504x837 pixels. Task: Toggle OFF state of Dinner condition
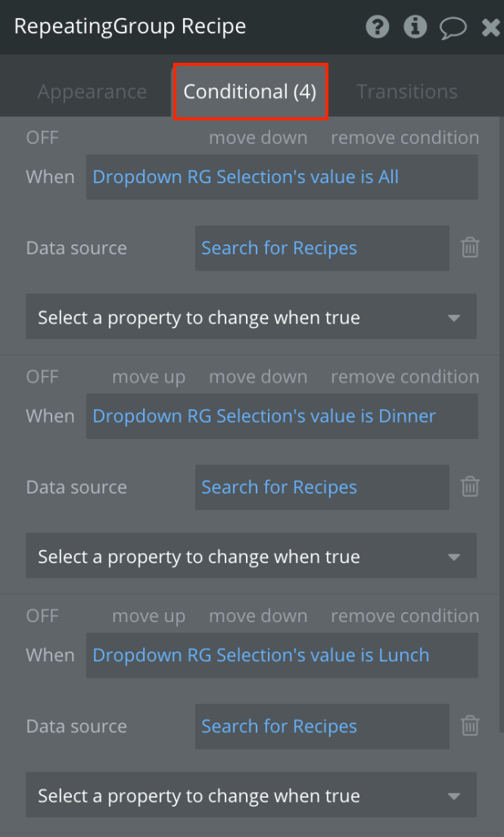(x=42, y=377)
